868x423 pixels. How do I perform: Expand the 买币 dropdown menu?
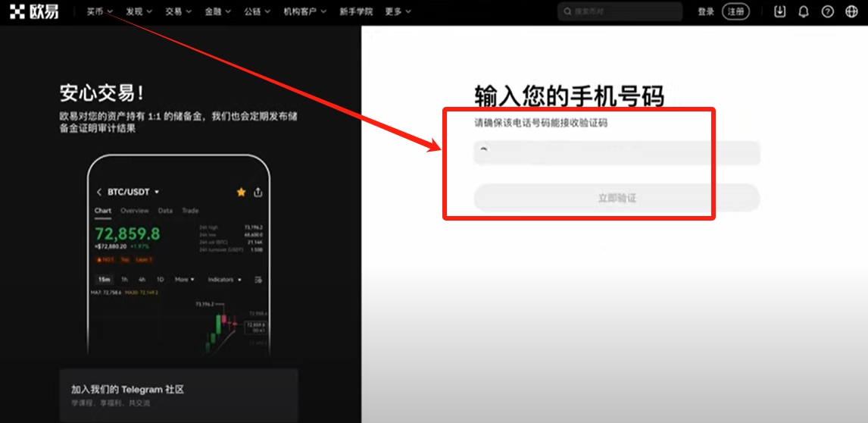(99, 11)
